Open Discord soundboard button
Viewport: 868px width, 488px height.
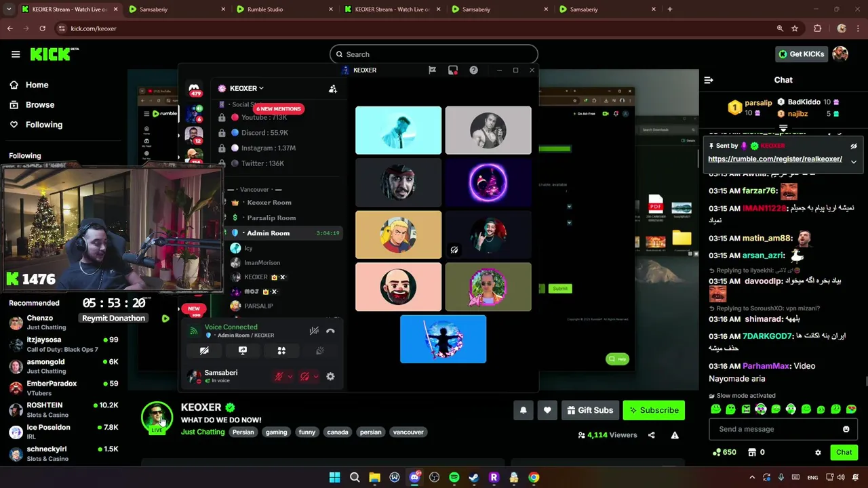(x=320, y=350)
